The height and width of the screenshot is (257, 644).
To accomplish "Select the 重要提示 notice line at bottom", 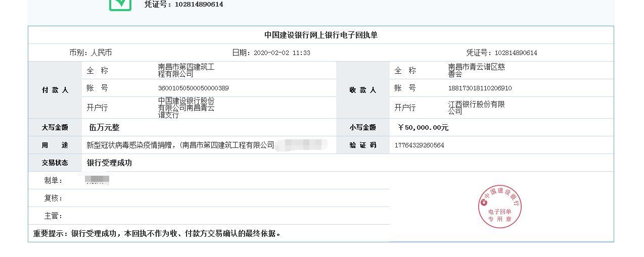I will (157, 233).
